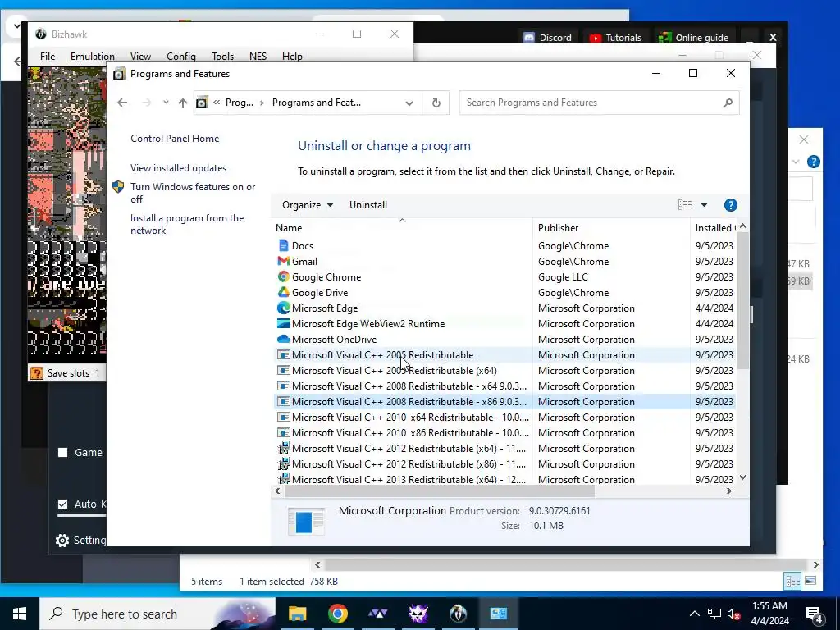This screenshot has width=840, height=630.
Task: Open Bizhawk Tools menu
Action: [222, 57]
